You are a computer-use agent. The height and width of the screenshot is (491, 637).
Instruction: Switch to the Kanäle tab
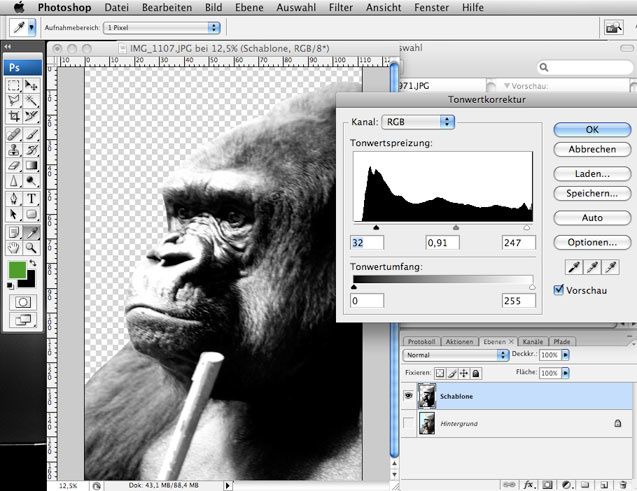tap(532, 341)
